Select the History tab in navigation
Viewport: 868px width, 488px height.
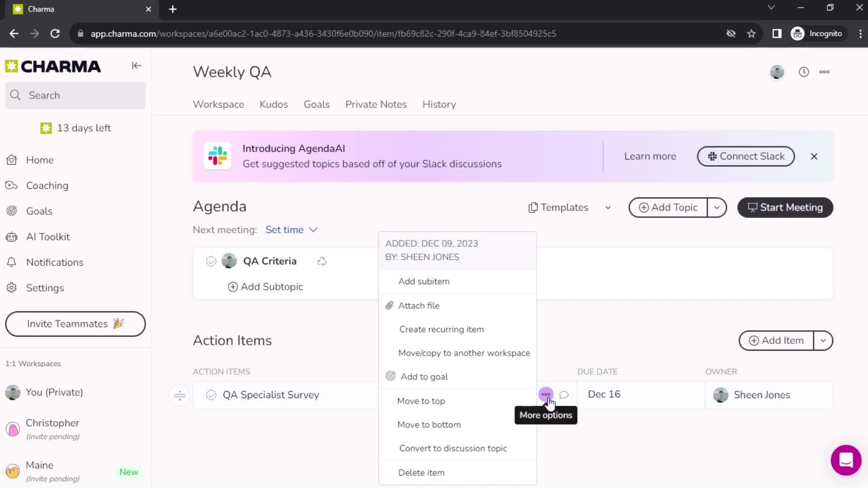pyautogui.click(x=440, y=104)
